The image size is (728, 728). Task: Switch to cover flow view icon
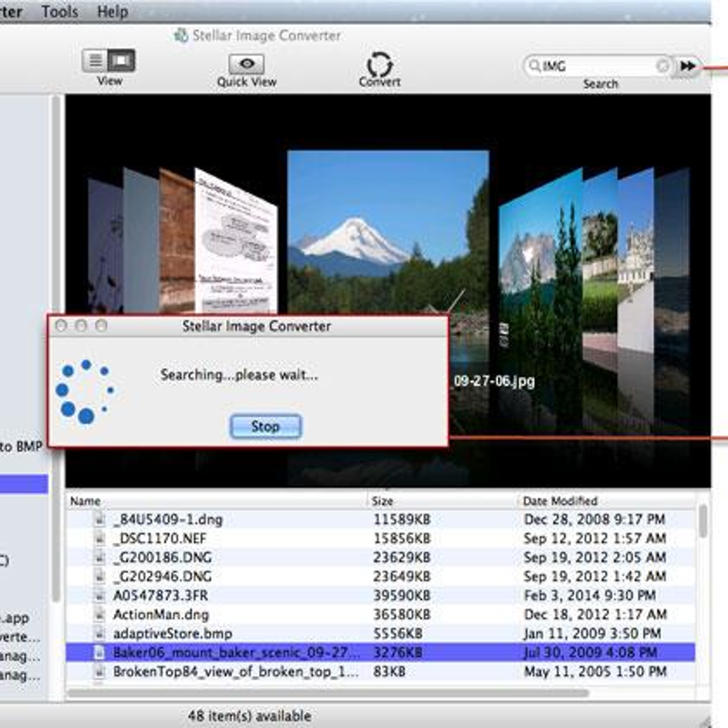tap(121, 61)
